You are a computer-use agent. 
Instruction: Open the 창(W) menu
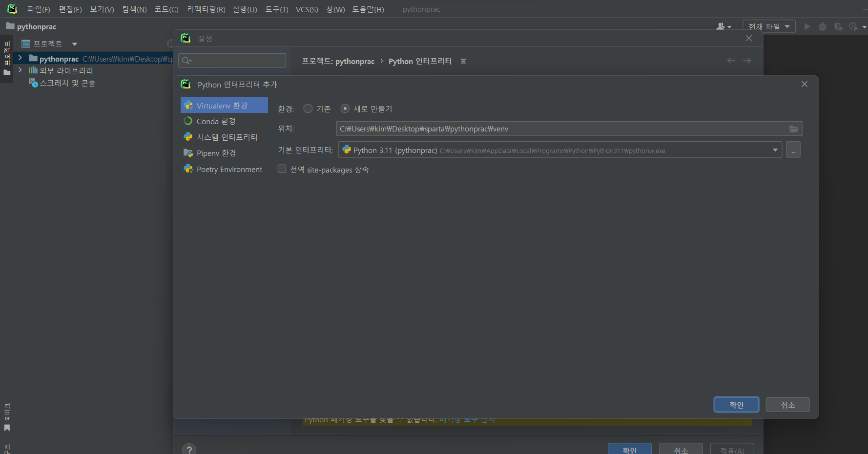(335, 9)
